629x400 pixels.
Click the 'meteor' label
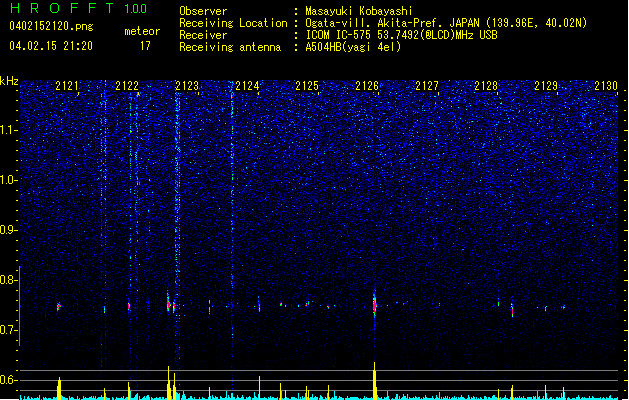(x=142, y=31)
